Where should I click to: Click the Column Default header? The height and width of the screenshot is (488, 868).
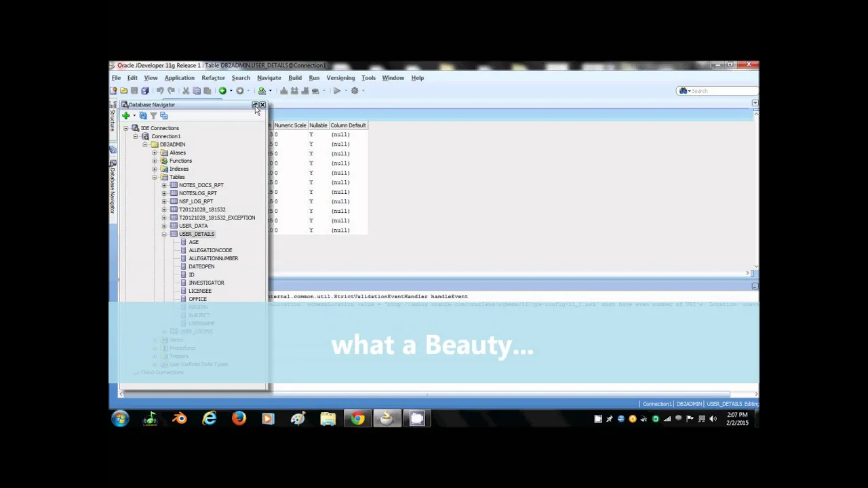(x=349, y=125)
